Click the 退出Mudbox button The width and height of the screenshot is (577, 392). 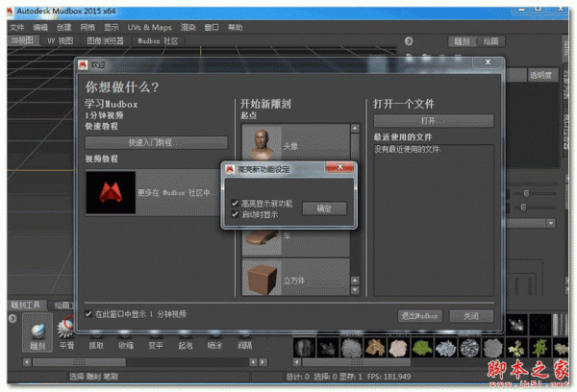pos(420,316)
